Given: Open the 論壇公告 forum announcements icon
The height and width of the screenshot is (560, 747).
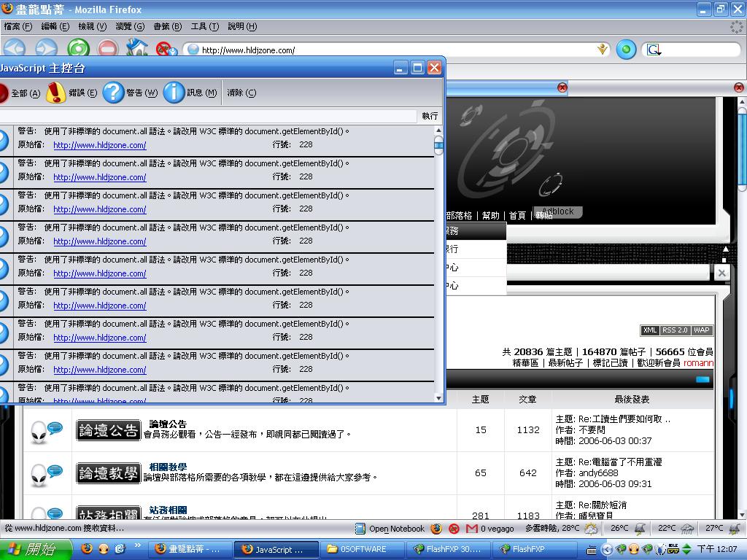Looking at the screenshot, I should (x=108, y=431).
